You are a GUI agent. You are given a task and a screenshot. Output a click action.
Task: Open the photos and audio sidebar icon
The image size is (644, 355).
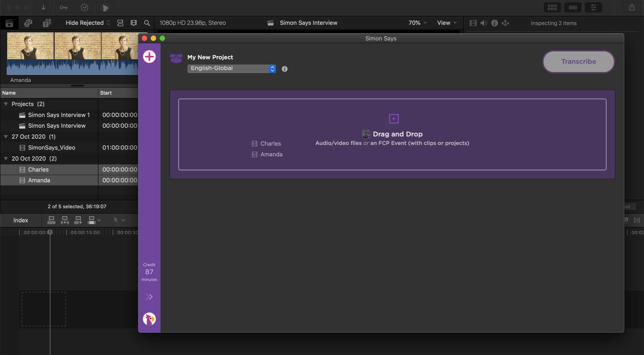click(28, 23)
